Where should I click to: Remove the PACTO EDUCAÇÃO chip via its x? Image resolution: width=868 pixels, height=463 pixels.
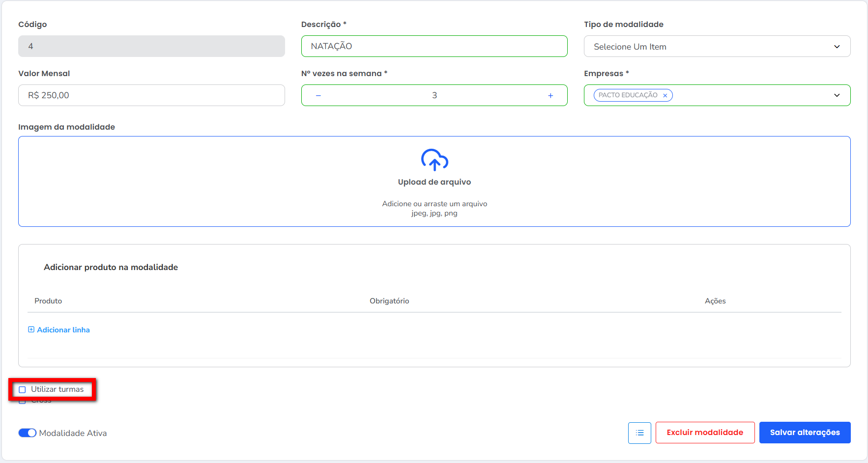click(665, 96)
